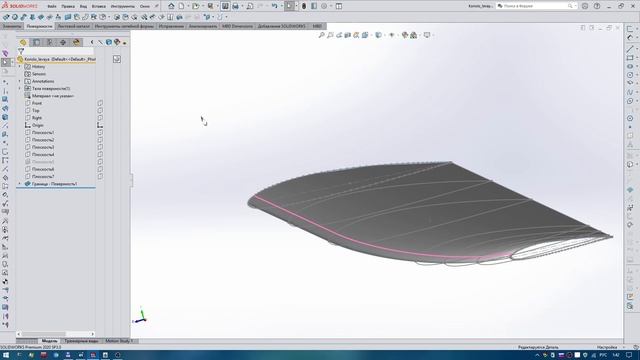Open the Инструменты menu
Screen dimensions: 640x360
(x=122, y=7)
